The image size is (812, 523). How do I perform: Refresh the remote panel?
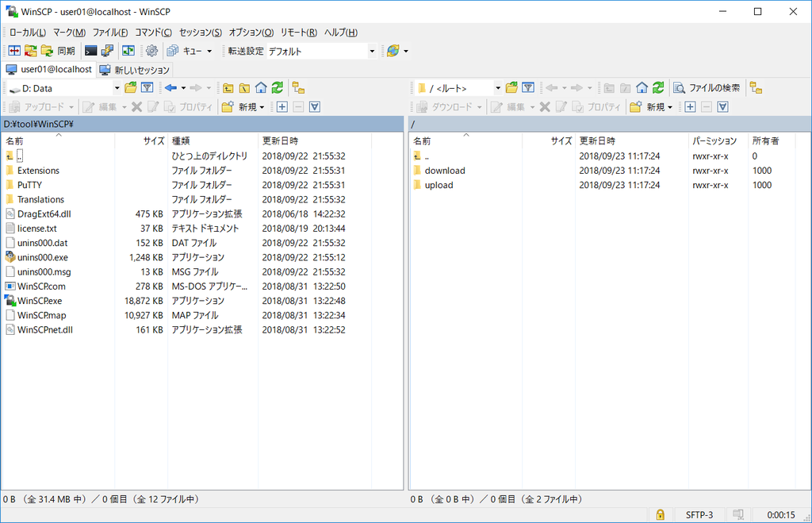(658, 87)
